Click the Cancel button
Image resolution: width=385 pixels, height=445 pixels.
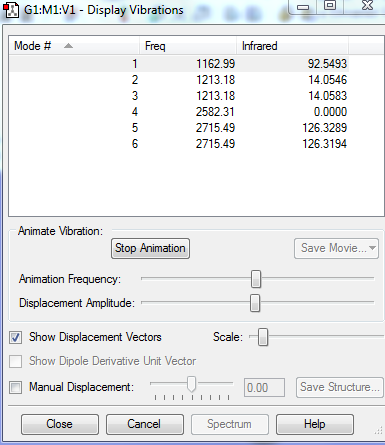145,424
